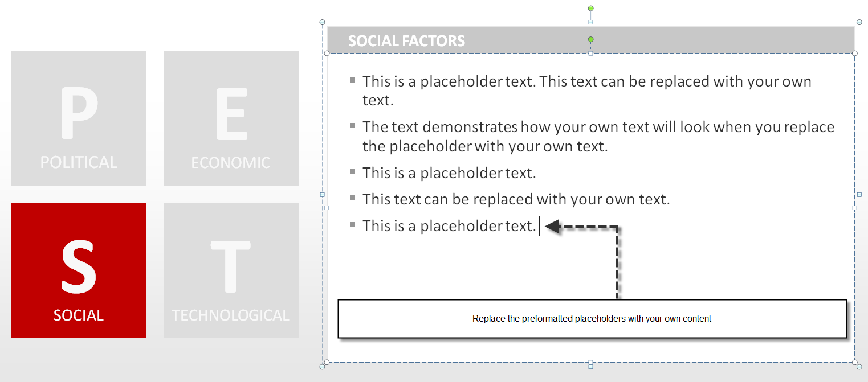Click the vertical dashed connector line above the callout
Screen dimensions: 868x382
coord(617,263)
